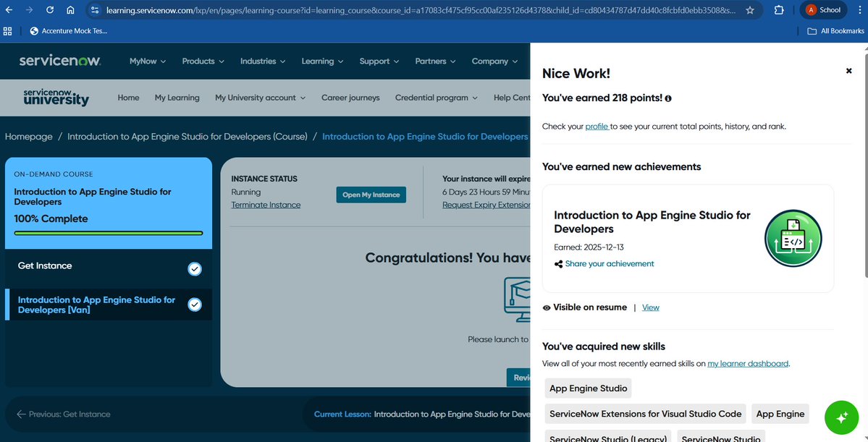
Task: Reload the page with the refresh icon
Action: point(50,10)
